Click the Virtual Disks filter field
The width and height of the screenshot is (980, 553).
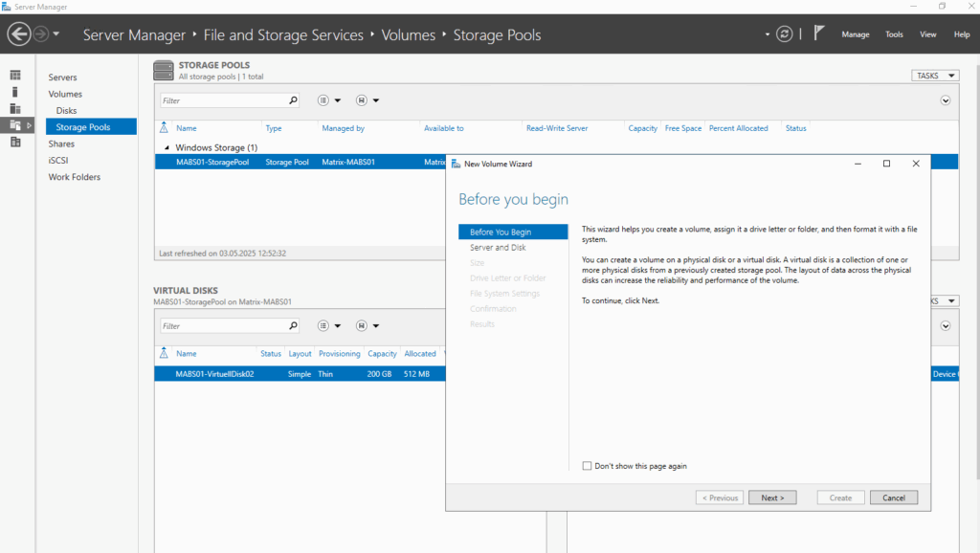(x=224, y=326)
